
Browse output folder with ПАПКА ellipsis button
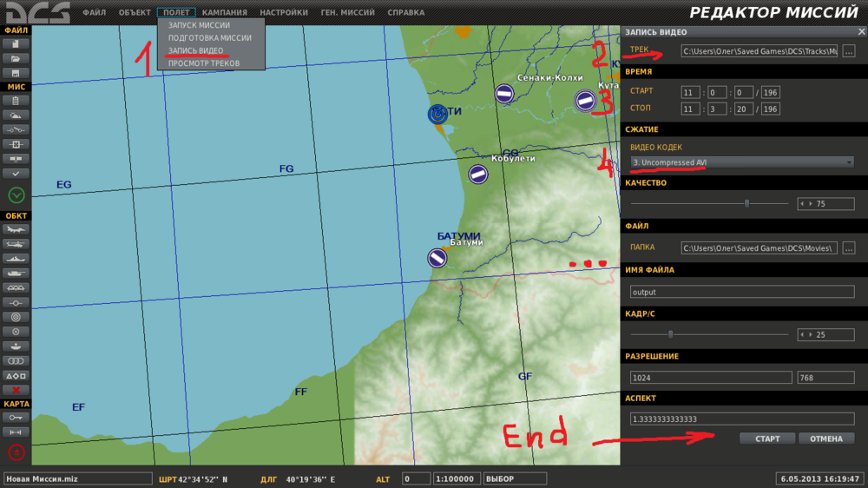849,248
